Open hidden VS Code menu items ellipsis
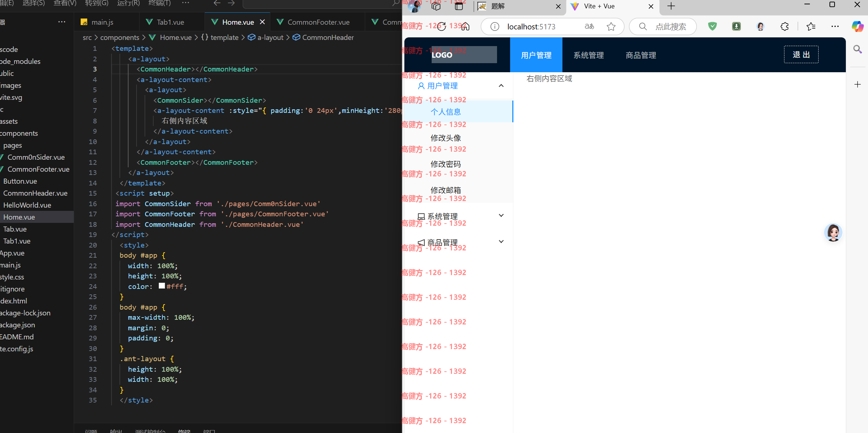Viewport: 868px width, 433px height. coord(185,3)
